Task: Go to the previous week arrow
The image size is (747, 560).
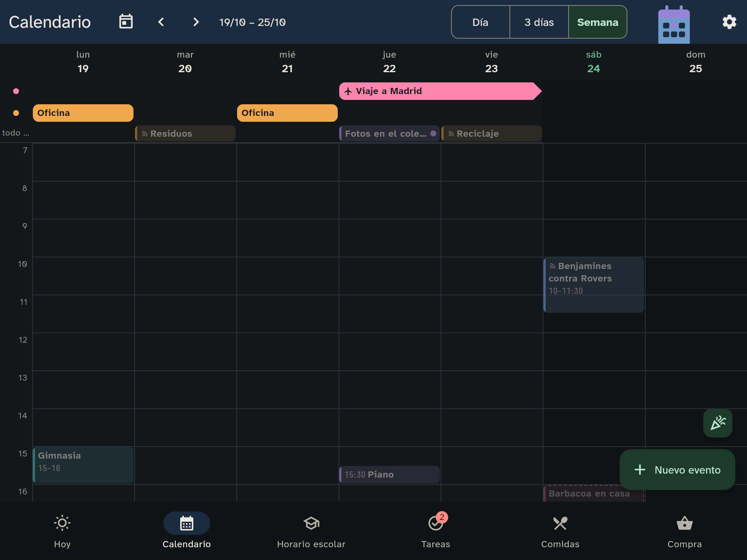Action: [x=161, y=22]
